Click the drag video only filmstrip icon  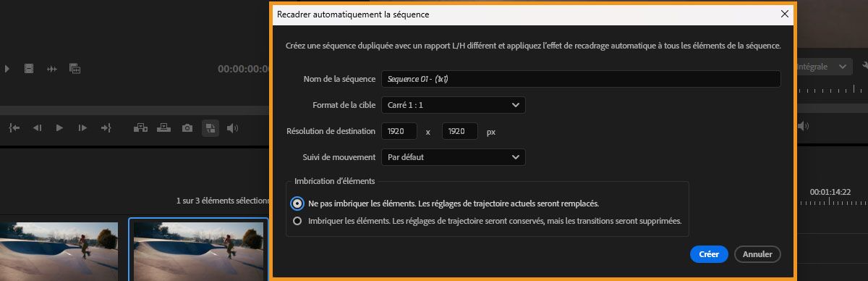29,68
